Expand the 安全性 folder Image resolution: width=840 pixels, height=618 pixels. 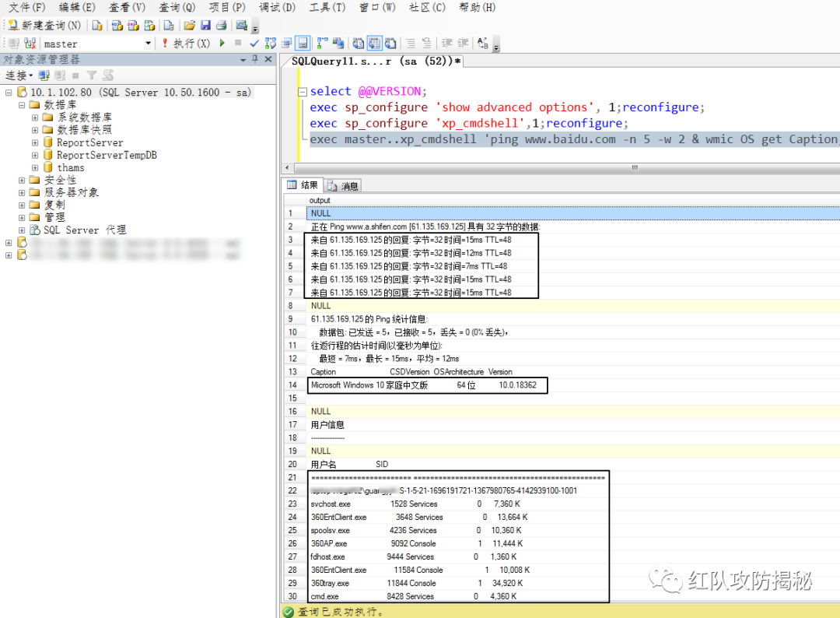(x=22, y=180)
